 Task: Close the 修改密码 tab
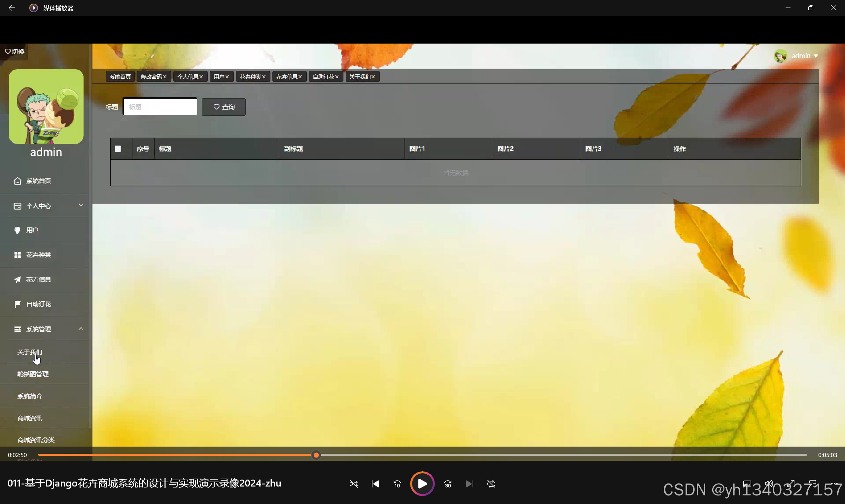(x=165, y=77)
